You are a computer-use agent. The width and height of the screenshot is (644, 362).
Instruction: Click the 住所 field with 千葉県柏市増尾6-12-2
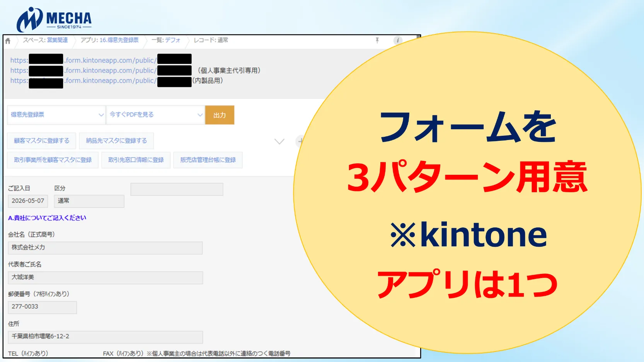(106, 337)
